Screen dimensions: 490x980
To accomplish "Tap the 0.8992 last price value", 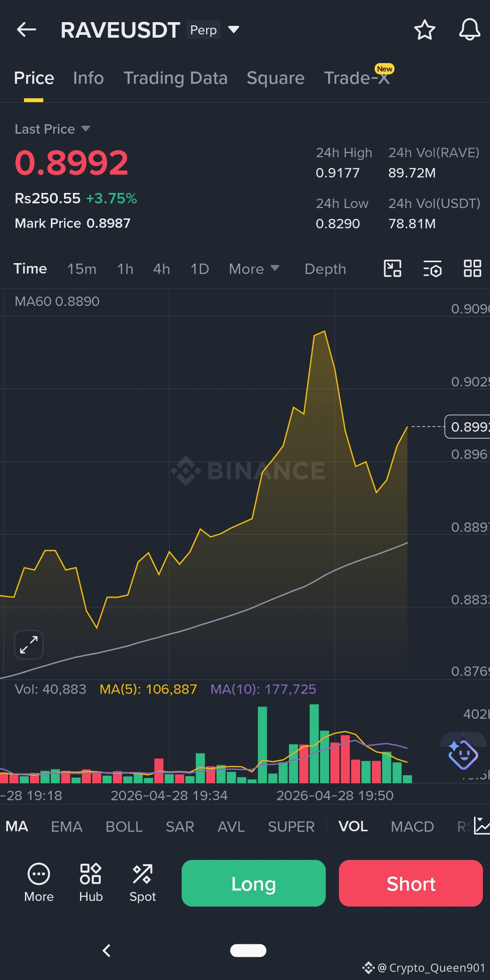I will click(x=72, y=163).
